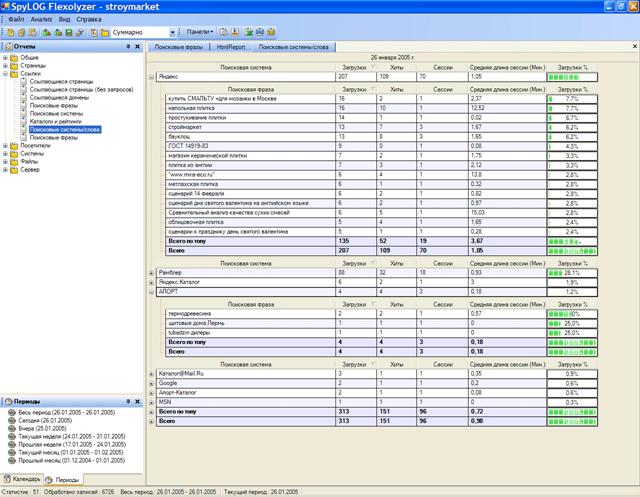This screenshot has width=640, height=497.
Task: Click the pin icon of Отчеты panel
Action: tap(128, 47)
